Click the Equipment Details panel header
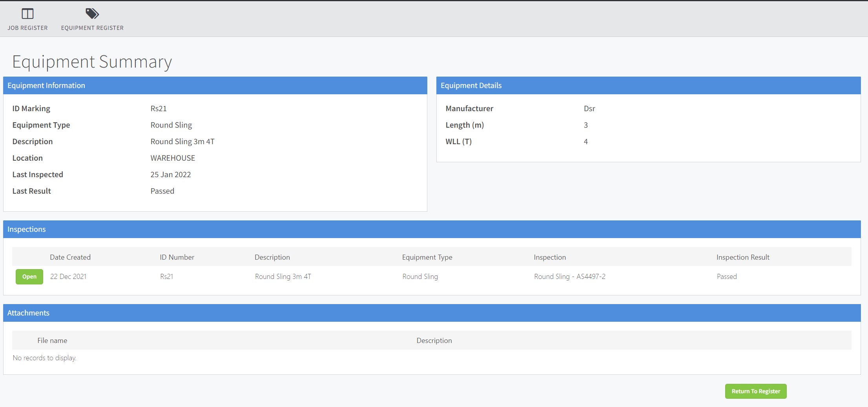Viewport: 868px width, 407px height. (648, 86)
